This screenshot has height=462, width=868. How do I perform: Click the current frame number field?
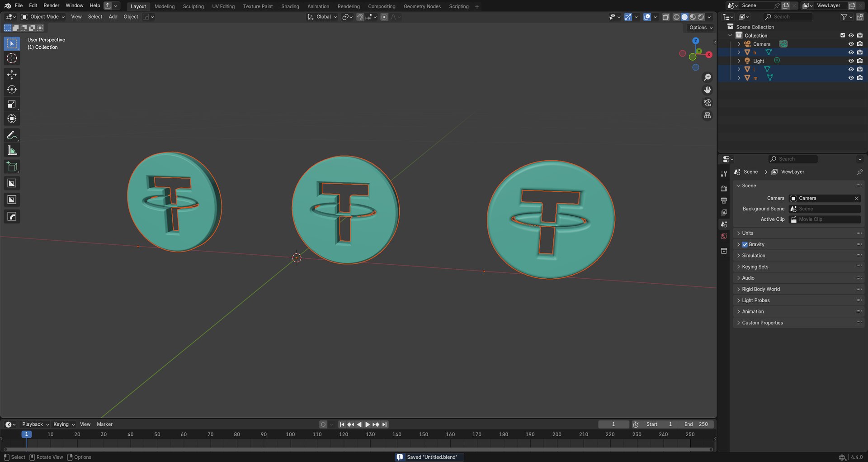[613, 424]
